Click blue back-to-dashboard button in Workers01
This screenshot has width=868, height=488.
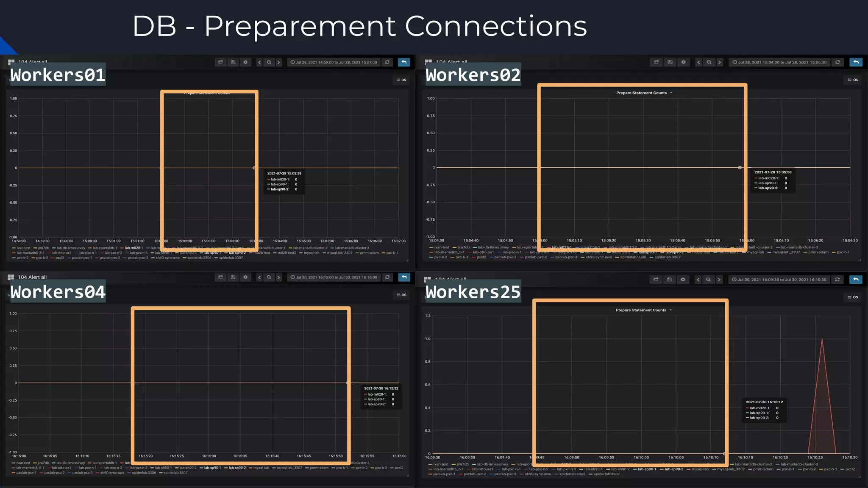click(x=404, y=62)
